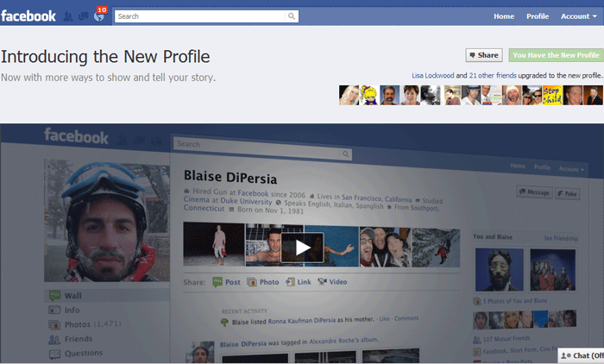
Task: Open Profile in the top navigation
Action: coord(538,16)
